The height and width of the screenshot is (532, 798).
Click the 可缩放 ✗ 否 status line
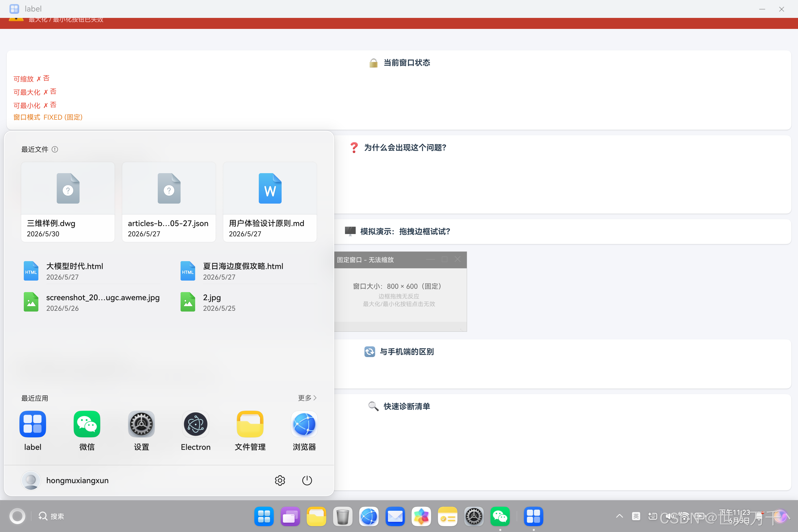coord(31,79)
